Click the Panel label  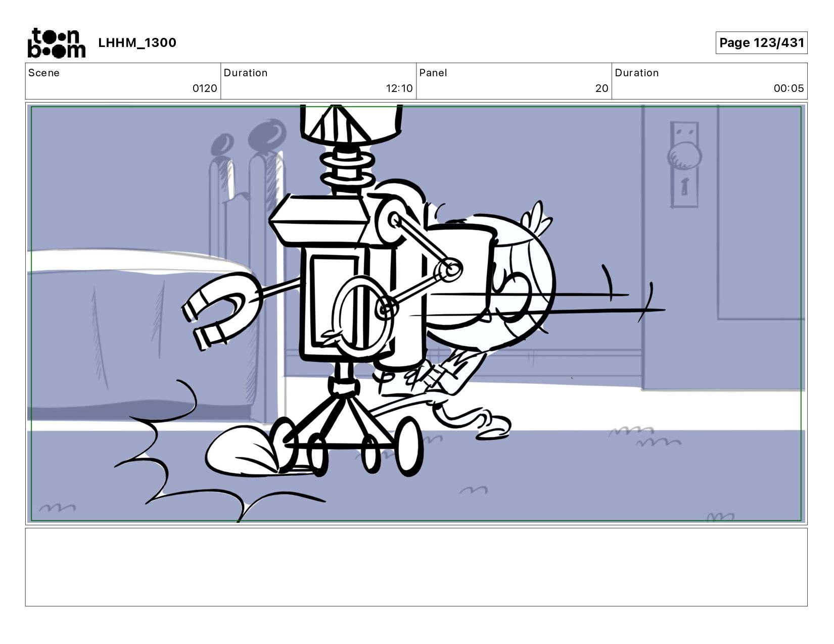[433, 73]
